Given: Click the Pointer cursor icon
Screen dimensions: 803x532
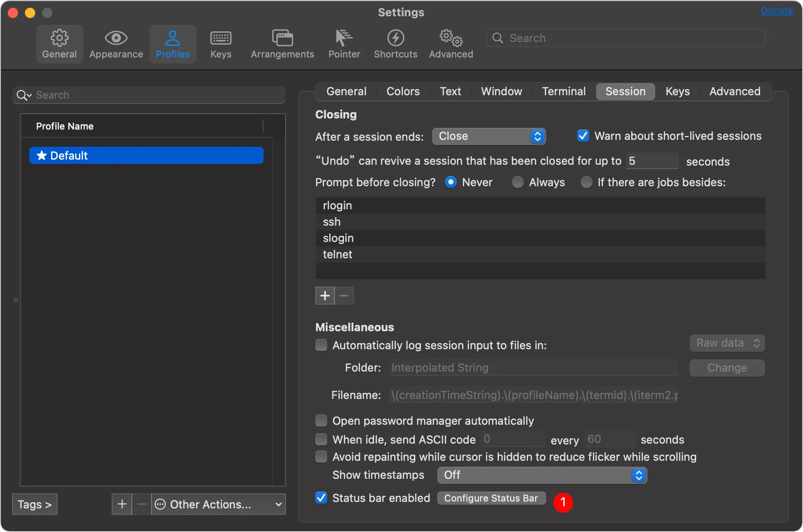Looking at the screenshot, I should (x=344, y=39).
